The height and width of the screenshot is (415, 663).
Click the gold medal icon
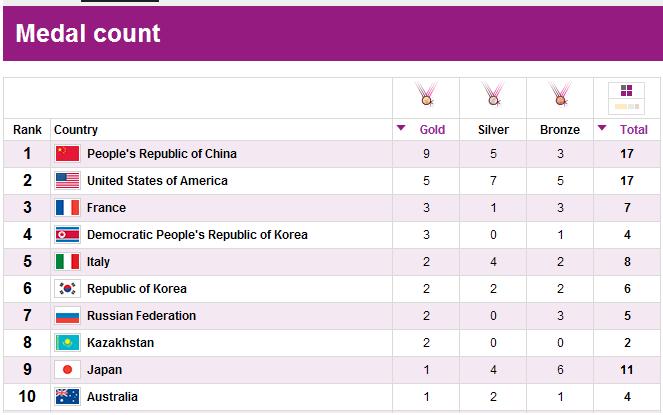(x=426, y=94)
